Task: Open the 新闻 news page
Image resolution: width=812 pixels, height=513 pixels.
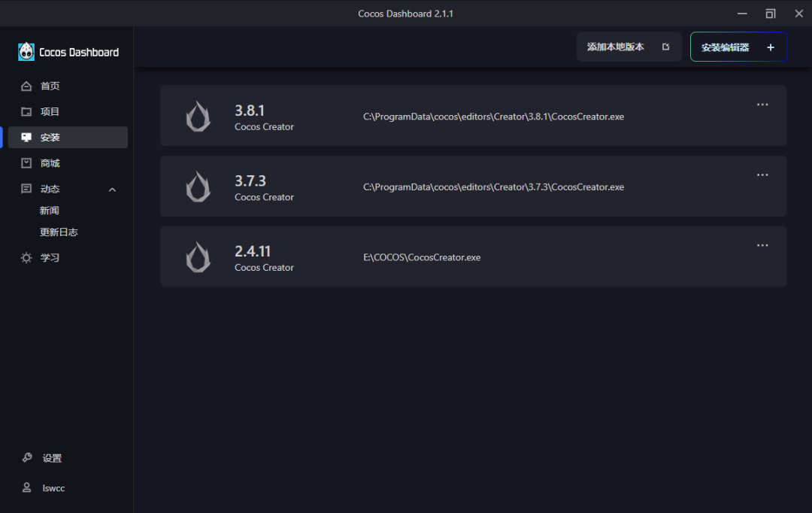Action: (x=49, y=211)
